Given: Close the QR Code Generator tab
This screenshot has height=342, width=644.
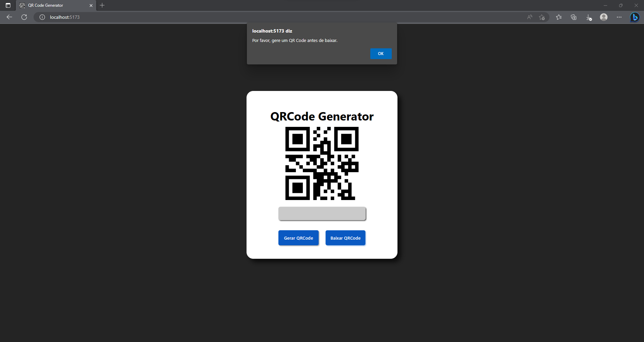Looking at the screenshot, I should [x=91, y=5].
